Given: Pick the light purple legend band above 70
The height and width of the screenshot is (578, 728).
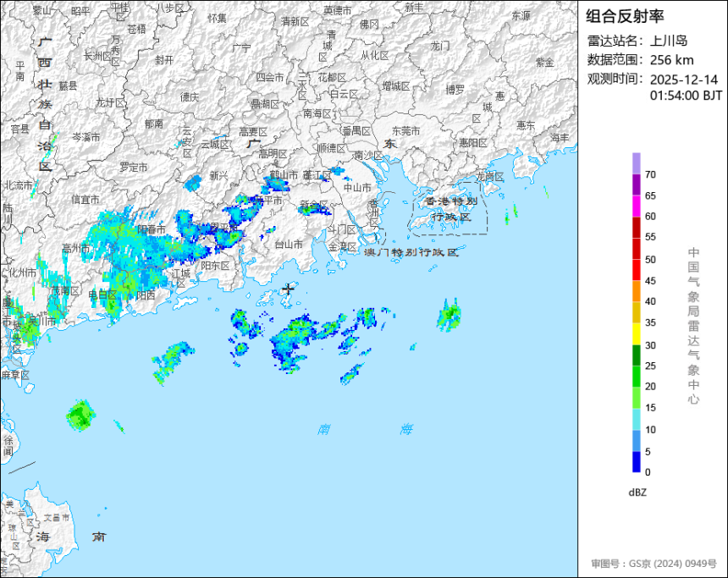Looking at the screenshot, I should [x=636, y=163].
